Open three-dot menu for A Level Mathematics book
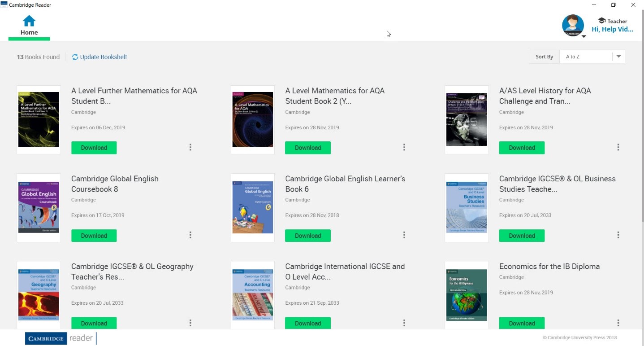 (404, 147)
